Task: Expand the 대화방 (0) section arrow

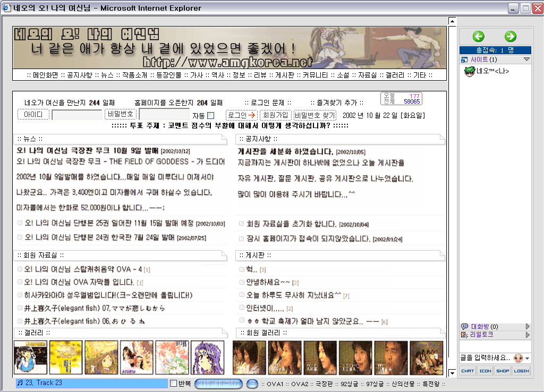Action: [x=528, y=327]
